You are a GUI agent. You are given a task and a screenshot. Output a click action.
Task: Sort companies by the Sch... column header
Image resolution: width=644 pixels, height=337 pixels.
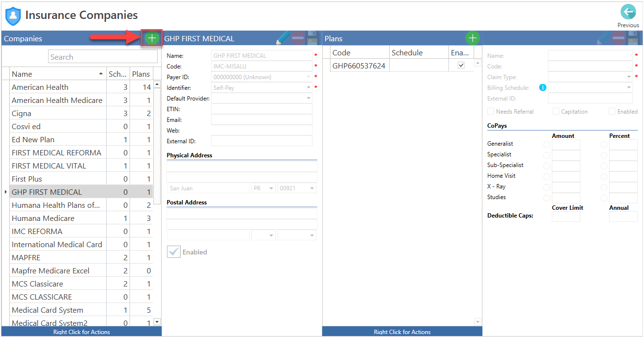coord(118,74)
